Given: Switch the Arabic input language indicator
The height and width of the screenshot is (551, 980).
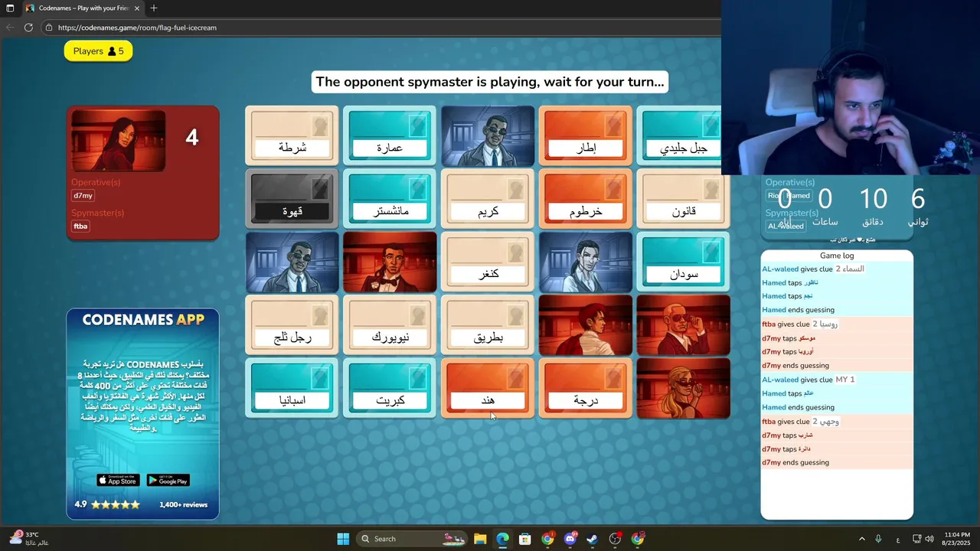Looking at the screenshot, I should tap(898, 540).
